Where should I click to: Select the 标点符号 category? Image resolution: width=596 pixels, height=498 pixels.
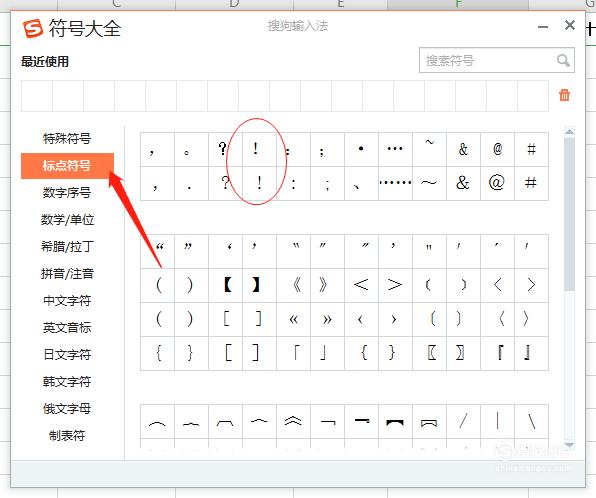click(67, 166)
